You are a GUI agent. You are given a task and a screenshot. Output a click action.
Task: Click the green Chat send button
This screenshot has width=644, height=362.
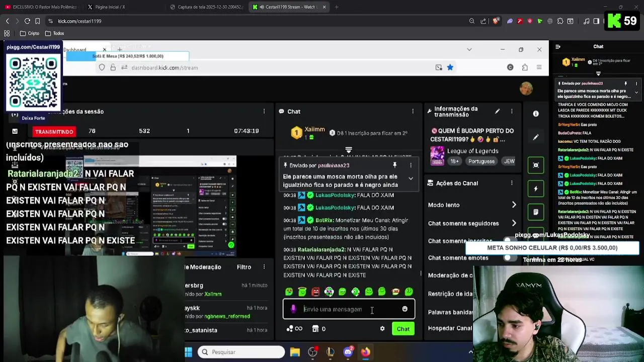[x=403, y=329]
